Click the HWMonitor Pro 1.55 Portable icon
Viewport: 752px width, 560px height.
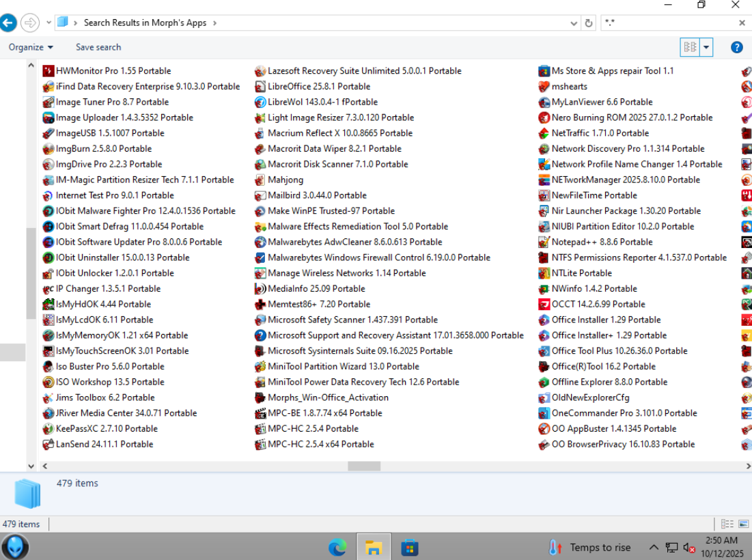point(48,71)
